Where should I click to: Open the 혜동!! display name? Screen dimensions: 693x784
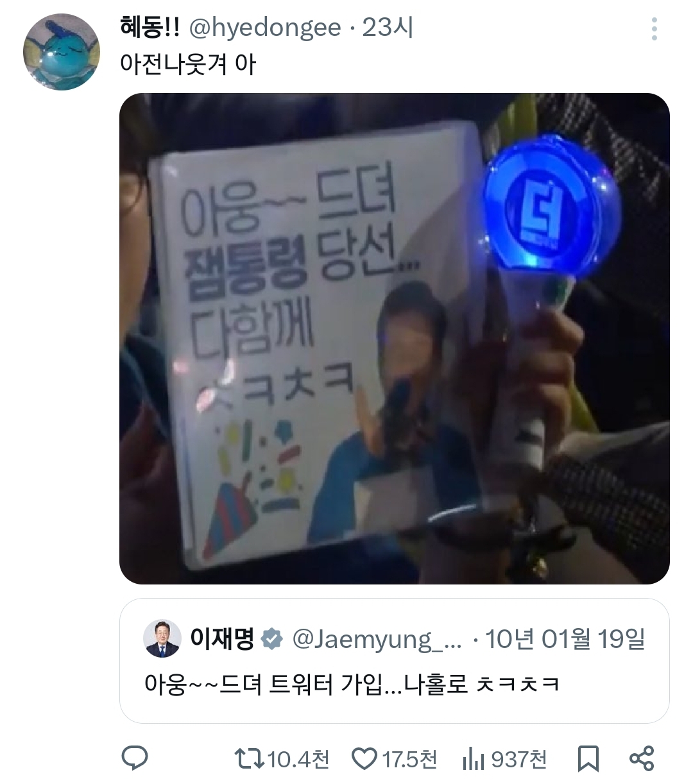click(150, 28)
